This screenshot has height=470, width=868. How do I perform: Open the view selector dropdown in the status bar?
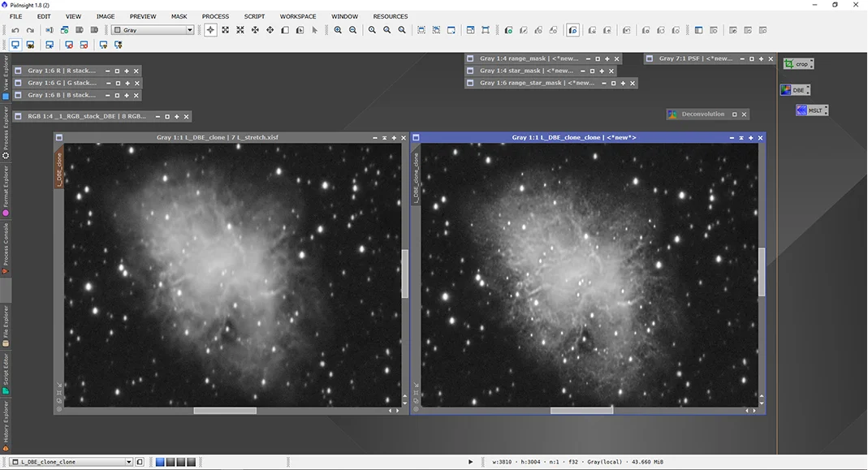130,461
